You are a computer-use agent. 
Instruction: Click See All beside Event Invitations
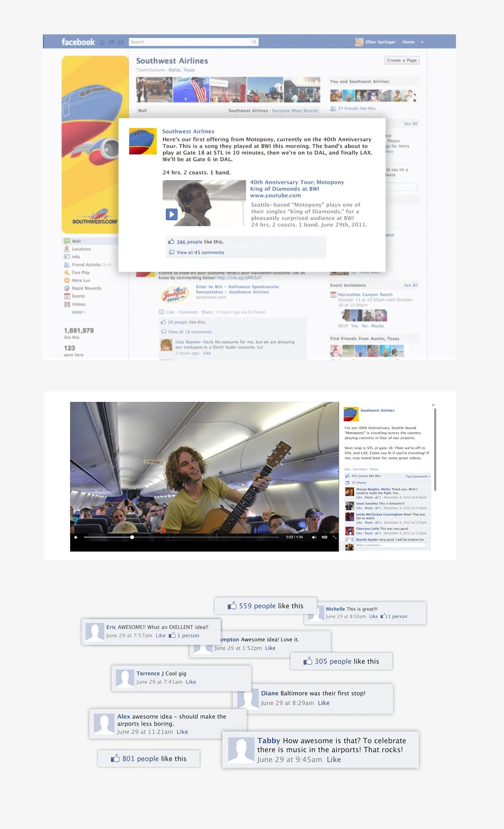pos(410,285)
